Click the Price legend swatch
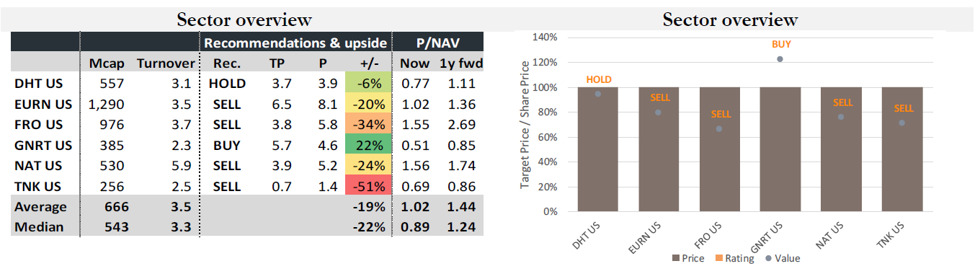The width and height of the screenshot is (980, 274). (675, 258)
